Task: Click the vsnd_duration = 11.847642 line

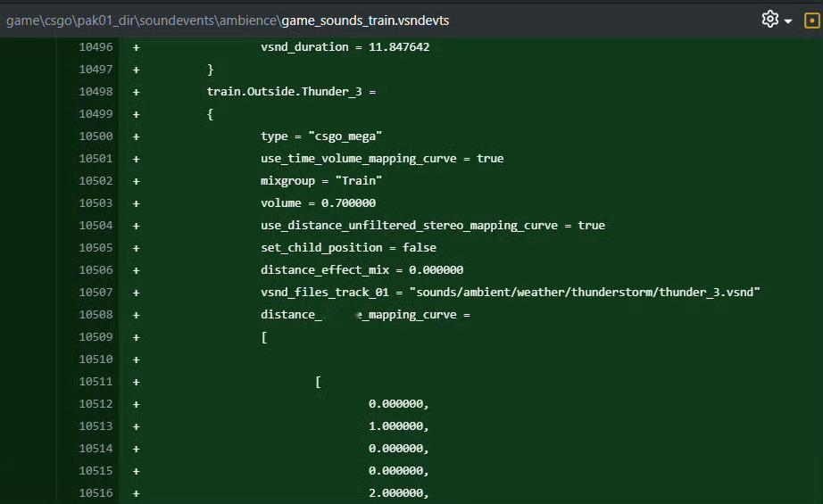Action: point(345,47)
